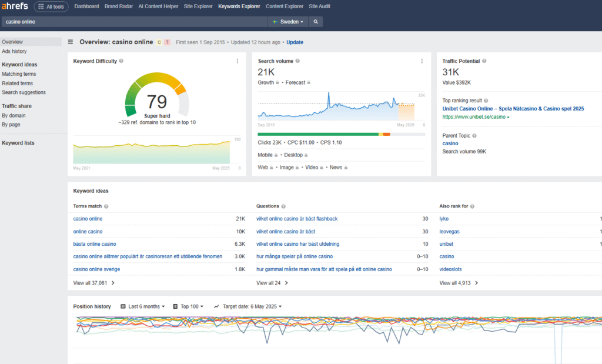Viewport: 602px width, 364px height.
Task: Select Search suggestions in sidebar
Action: tap(24, 92)
